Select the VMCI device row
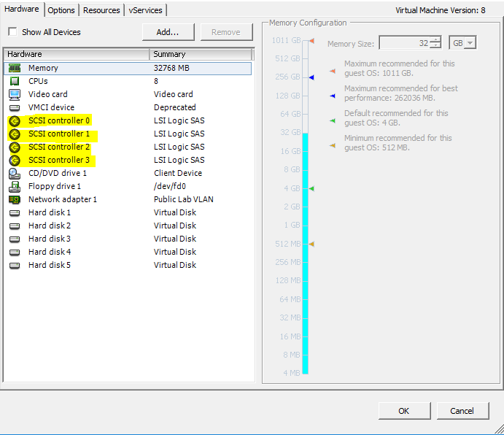Image resolution: width=504 pixels, height=435 pixels. (128, 107)
